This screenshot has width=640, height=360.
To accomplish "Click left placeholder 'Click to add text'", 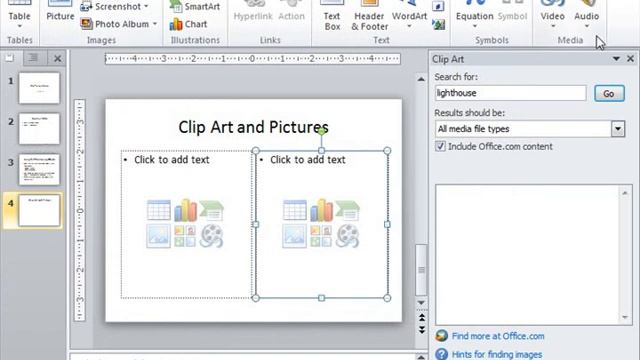I will click(x=172, y=160).
